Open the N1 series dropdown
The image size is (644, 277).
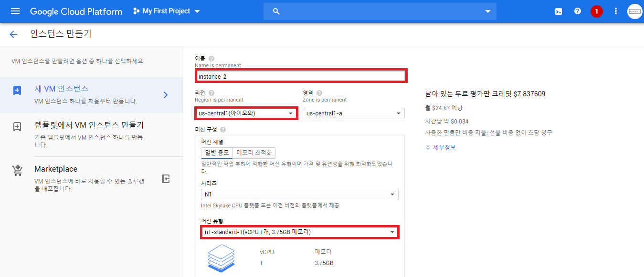tap(300, 195)
